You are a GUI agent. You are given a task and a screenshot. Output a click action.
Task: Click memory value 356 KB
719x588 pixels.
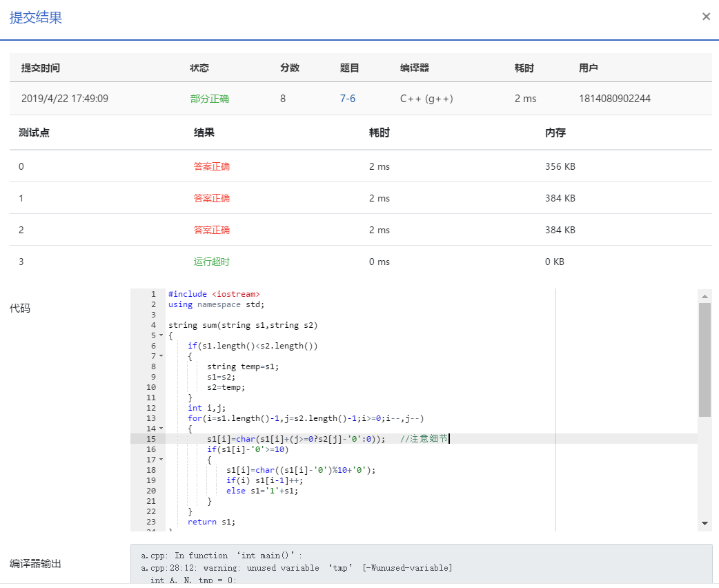click(x=560, y=166)
